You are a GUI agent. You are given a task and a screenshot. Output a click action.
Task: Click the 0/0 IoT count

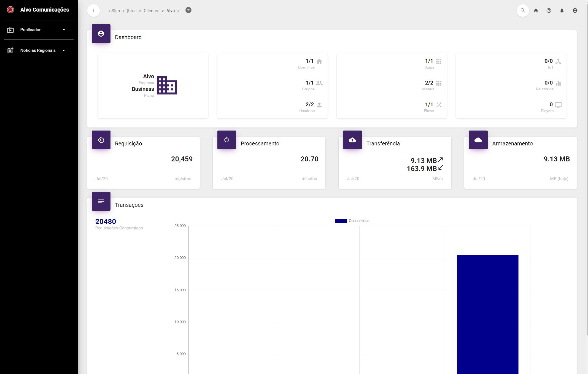[549, 61]
